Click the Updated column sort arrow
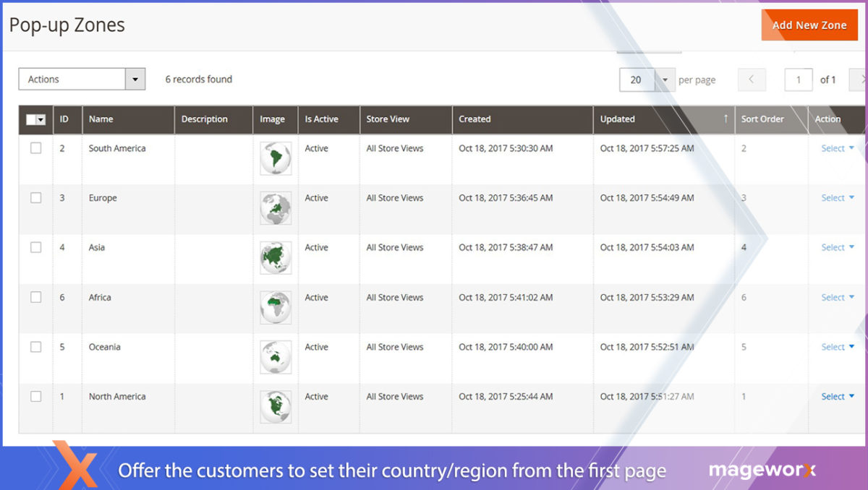This screenshot has height=490, width=868. click(726, 119)
